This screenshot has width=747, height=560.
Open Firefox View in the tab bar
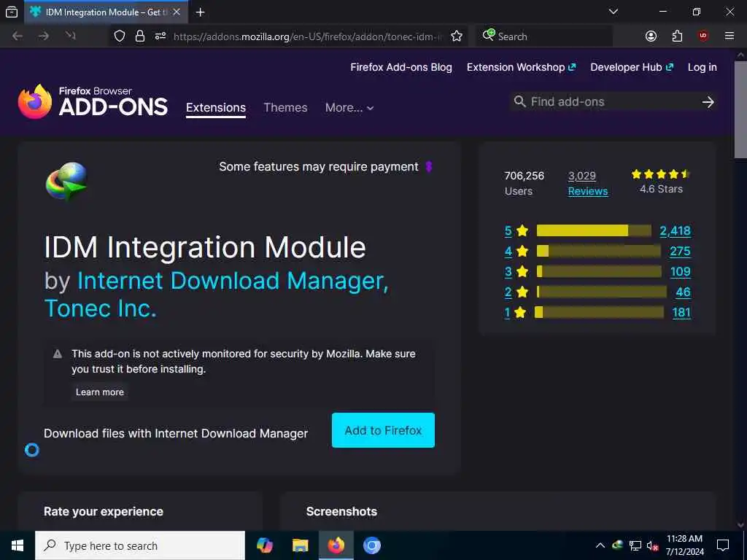[x=12, y=12]
